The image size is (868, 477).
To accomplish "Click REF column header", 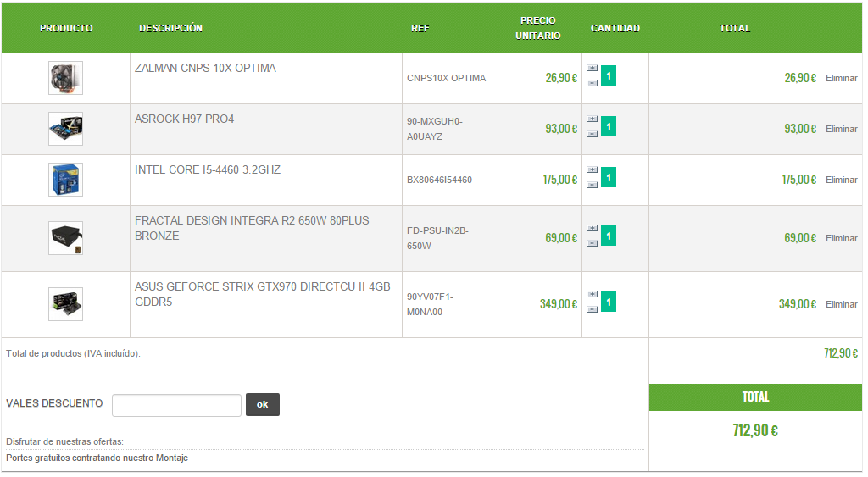I will click(420, 28).
